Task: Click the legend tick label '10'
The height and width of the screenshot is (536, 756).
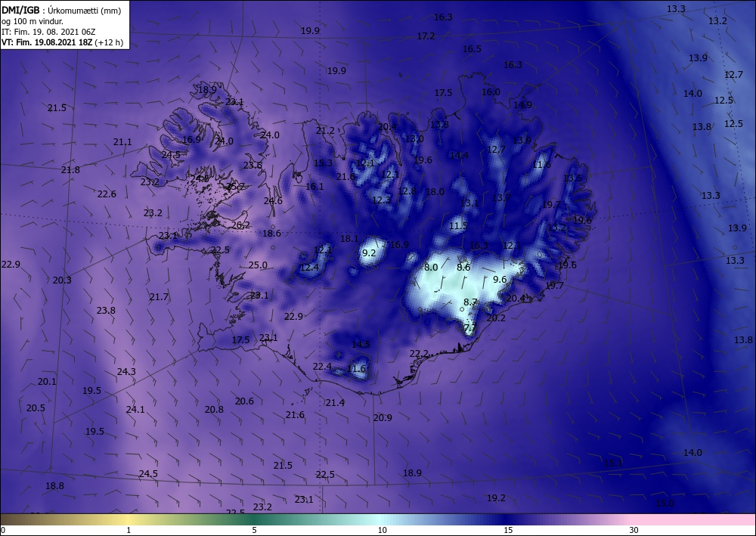Action: point(382,530)
